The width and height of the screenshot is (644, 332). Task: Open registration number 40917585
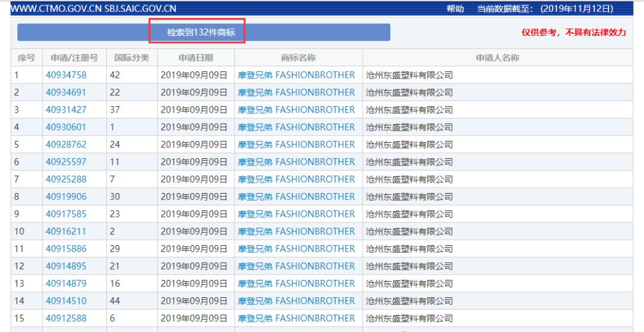click(66, 214)
